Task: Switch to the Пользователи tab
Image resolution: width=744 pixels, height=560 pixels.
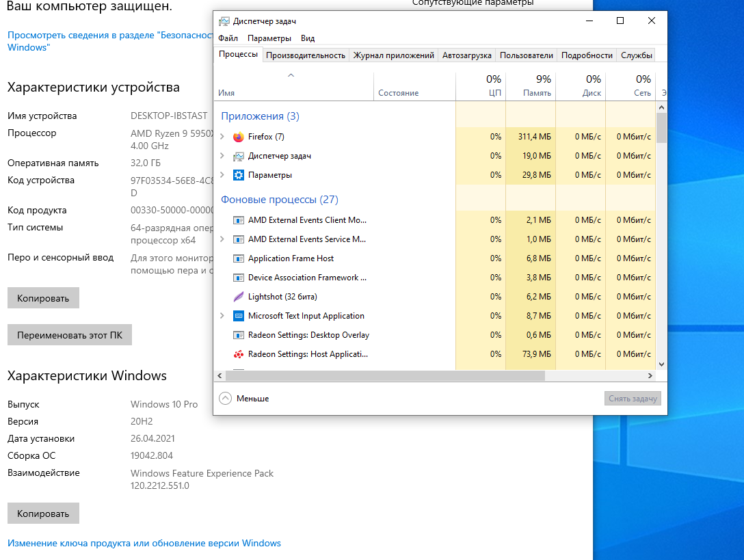Action: tap(527, 55)
